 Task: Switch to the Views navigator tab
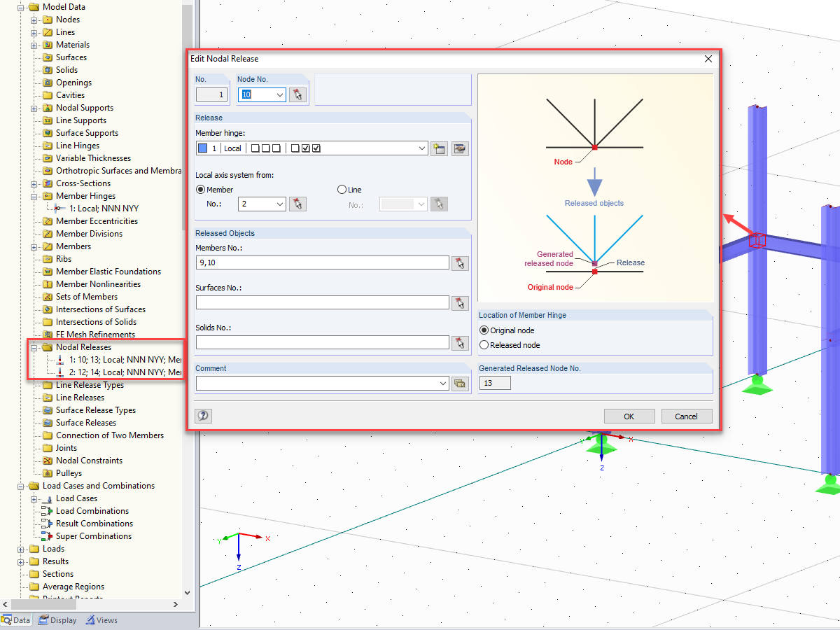click(x=102, y=620)
